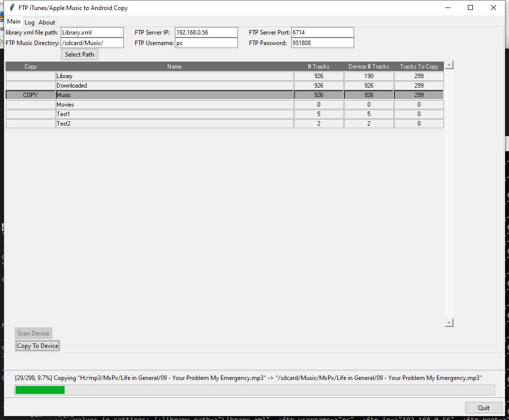
Task: Click the FTP Password input field
Action: coord(322,43)
